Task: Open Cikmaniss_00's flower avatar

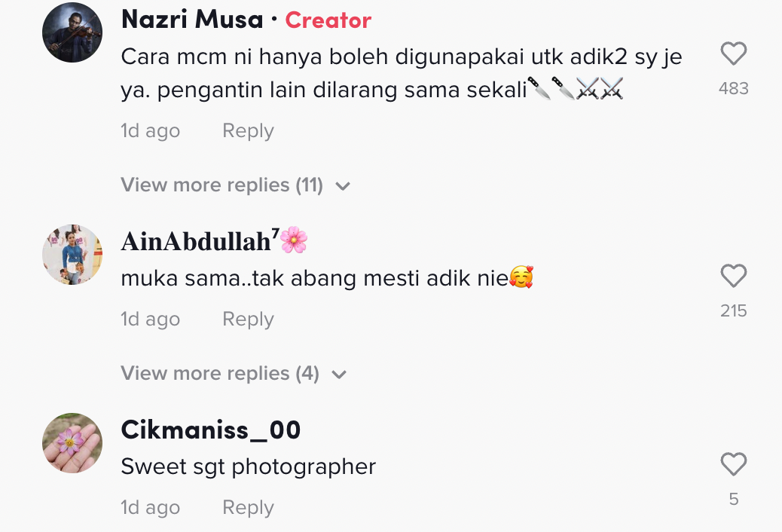Action: 72,443
